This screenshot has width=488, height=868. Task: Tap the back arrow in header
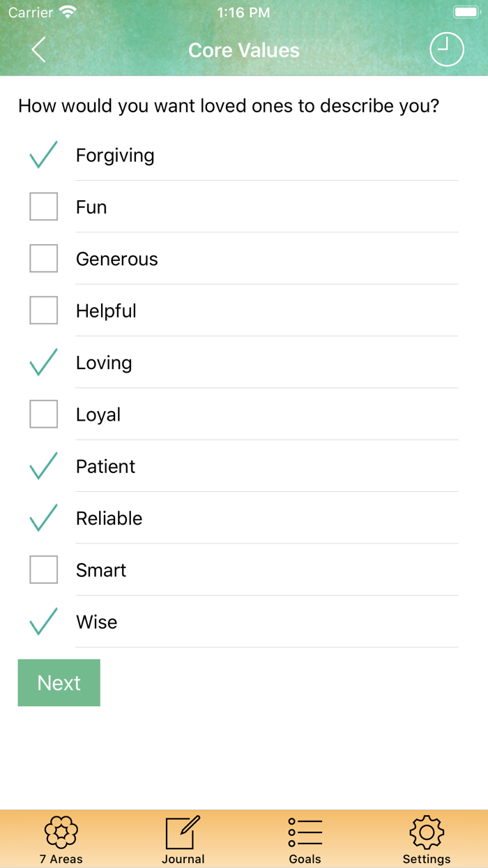(x=38, y=50)
